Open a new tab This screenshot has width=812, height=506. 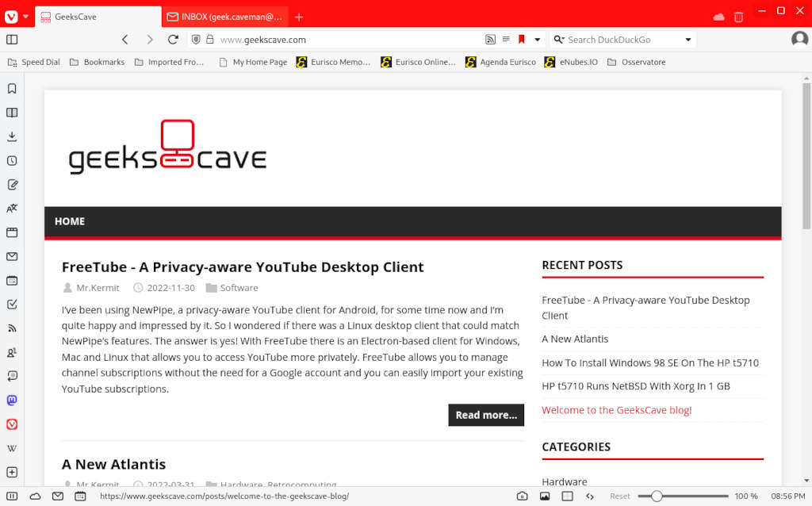[299, 17]
